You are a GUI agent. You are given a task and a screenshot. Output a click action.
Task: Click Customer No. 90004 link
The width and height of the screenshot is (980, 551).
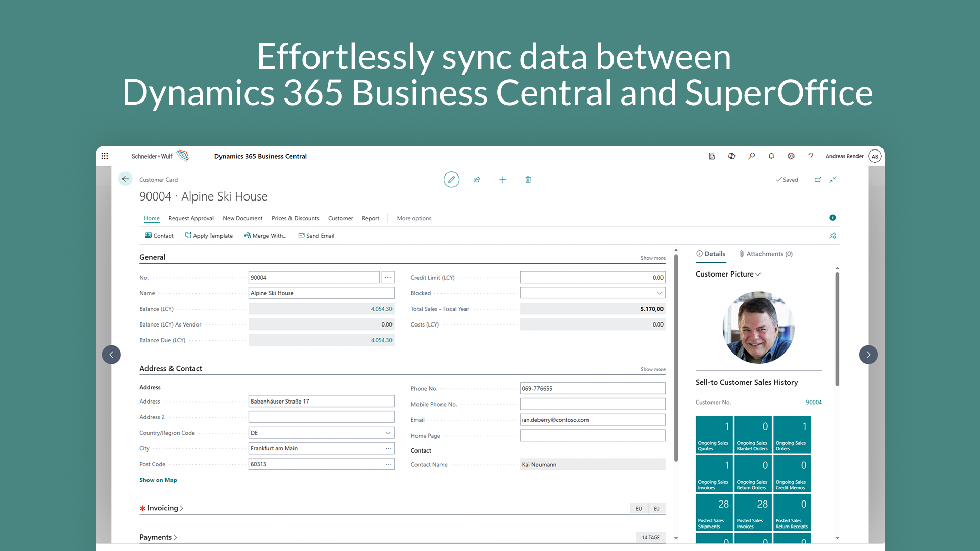[x=814, y=403]
